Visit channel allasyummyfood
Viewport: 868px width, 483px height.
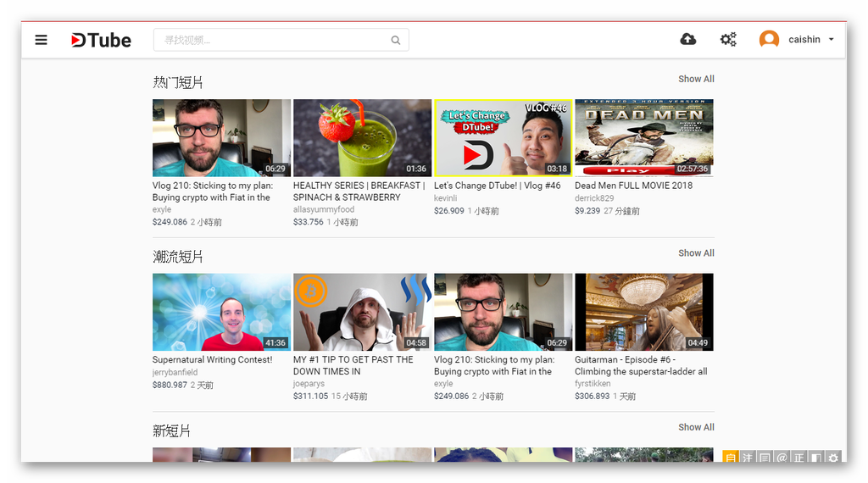point(323,209)
